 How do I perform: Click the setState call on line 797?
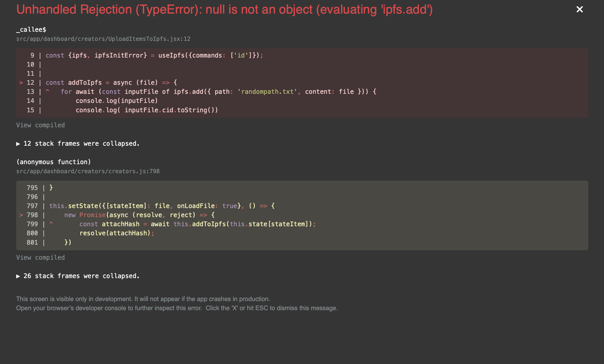83,206
